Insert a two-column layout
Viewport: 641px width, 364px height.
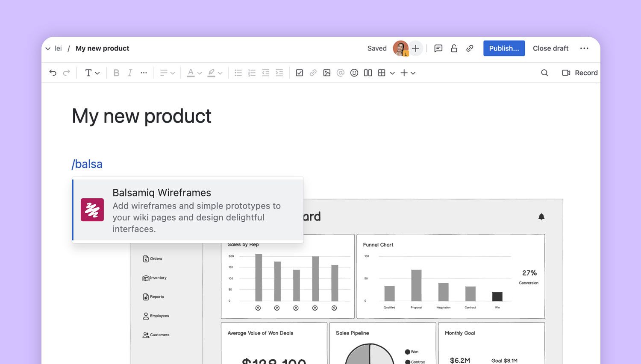tap(368, 73)
